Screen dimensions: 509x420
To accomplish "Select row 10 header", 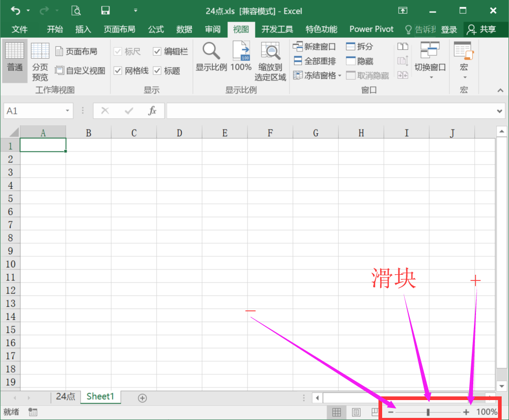I will pos(10,264).
